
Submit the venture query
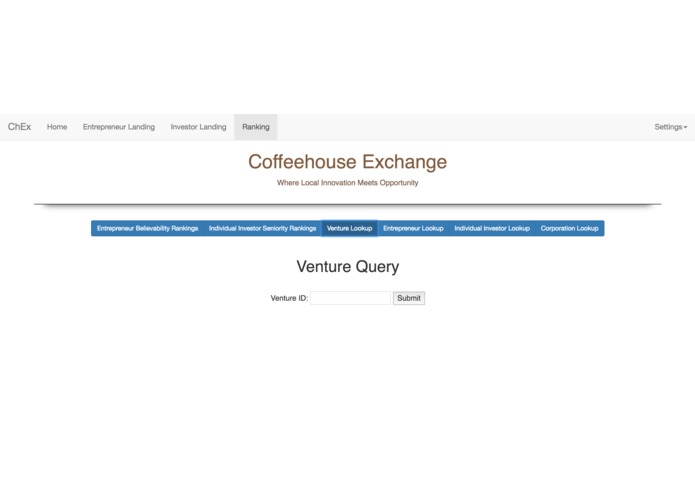click(x=409, y=298)
